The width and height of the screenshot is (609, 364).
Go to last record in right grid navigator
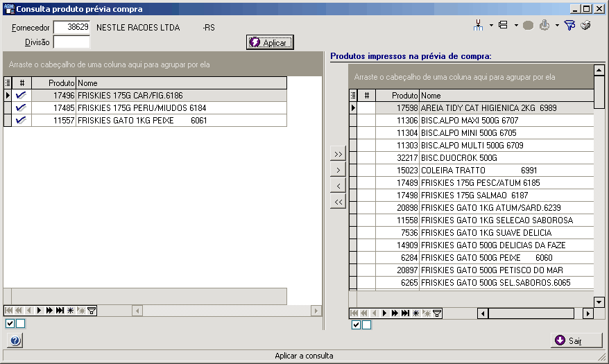click(x=405, y=313)
